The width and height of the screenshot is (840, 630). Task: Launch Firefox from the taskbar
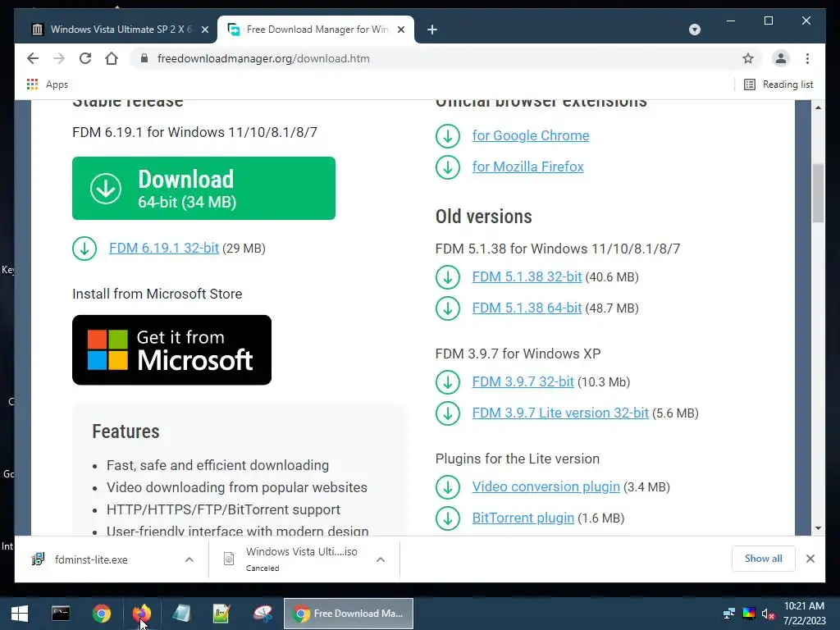coord(142,614)
